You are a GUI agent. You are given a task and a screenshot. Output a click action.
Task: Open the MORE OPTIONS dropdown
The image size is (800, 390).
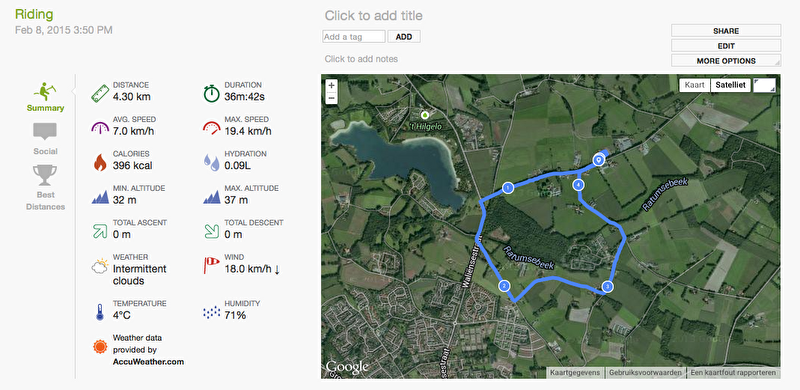[x=726, y=61]
